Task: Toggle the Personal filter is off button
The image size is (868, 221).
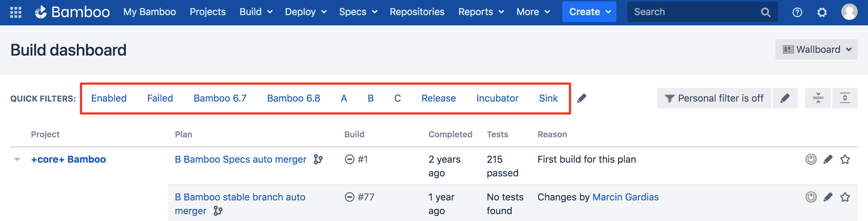Action: (x=713, y=98)
